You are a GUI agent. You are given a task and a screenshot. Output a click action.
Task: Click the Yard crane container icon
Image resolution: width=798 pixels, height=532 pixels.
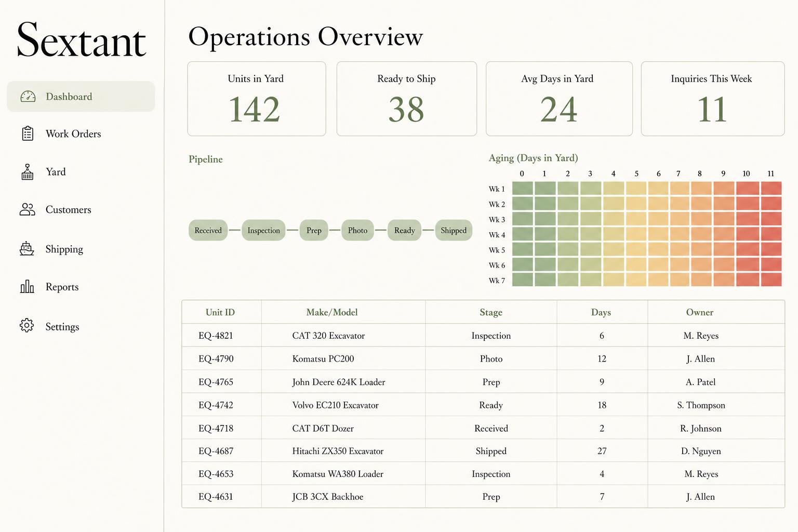pos(28,172)
